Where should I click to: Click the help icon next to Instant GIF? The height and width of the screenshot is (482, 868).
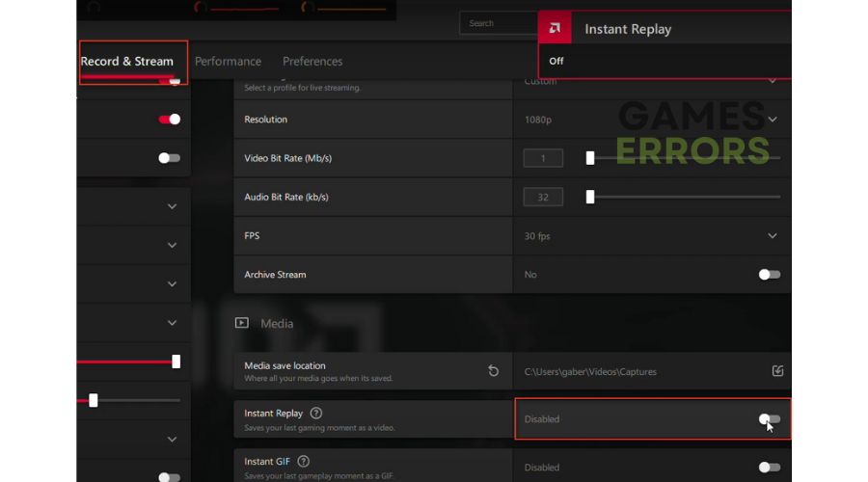click(304, 462)
